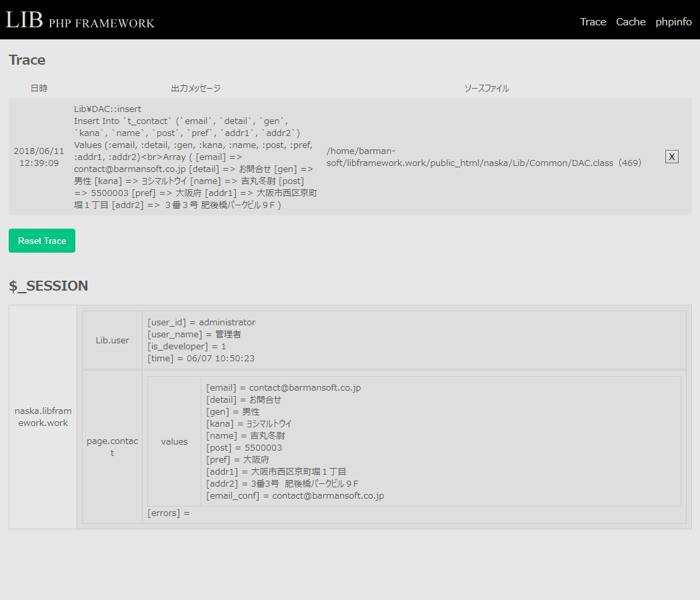Viewport: 700px width, 600px height.
Task: Go to the phpinfo page
Action: point(673,22)
